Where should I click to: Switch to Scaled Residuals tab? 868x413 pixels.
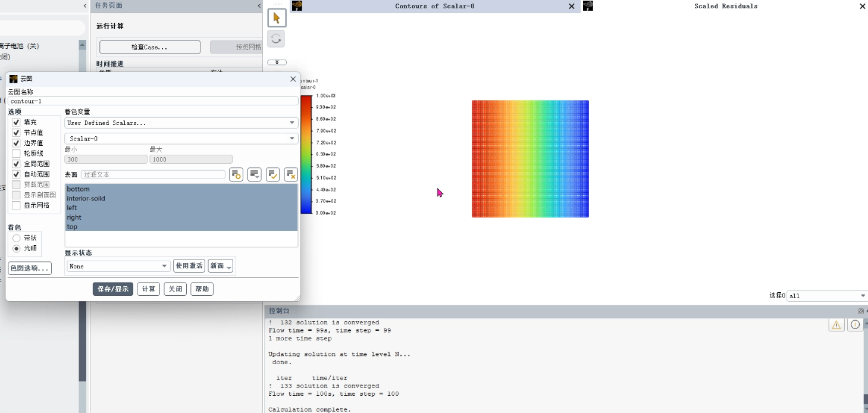click(726, 6)
